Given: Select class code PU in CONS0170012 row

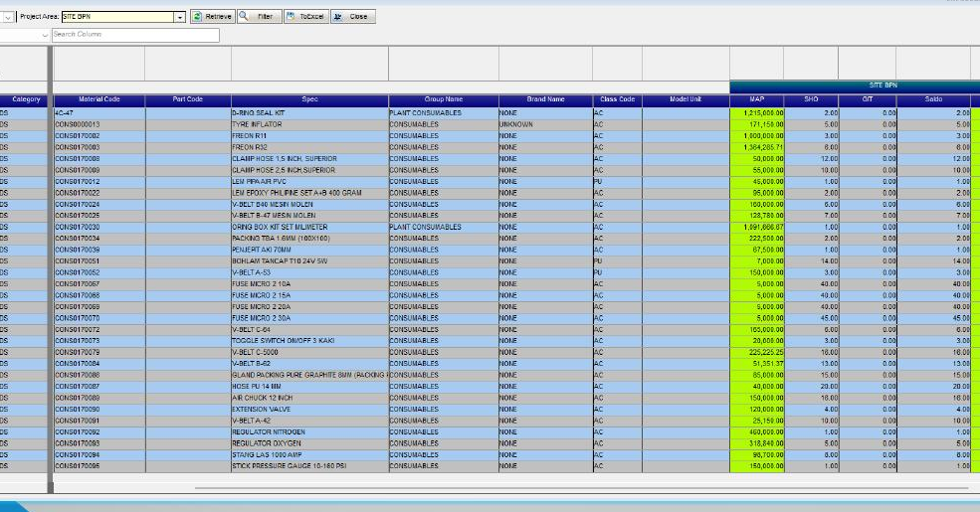Looking at the screenshot, I should pos(618,181).
